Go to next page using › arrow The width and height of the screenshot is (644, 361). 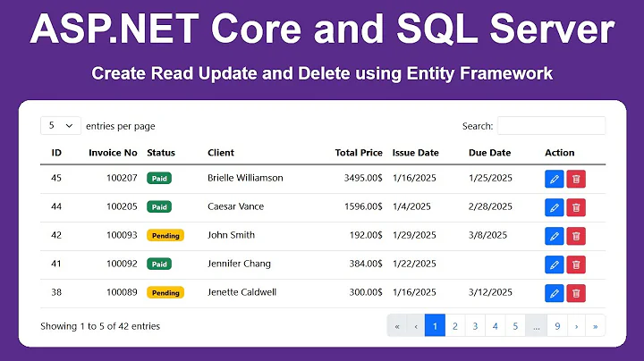pyautogui.click(x=577, y=326)
